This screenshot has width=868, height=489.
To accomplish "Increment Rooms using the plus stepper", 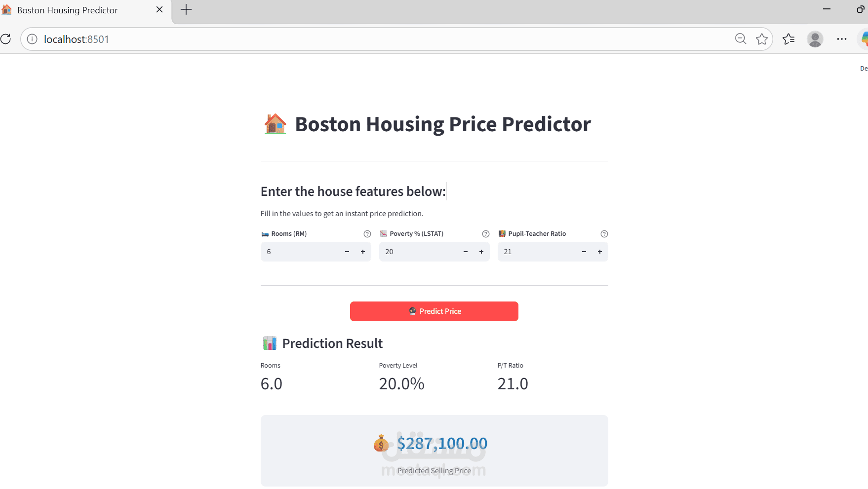I will pyautogui.click(x=362, y=252).
